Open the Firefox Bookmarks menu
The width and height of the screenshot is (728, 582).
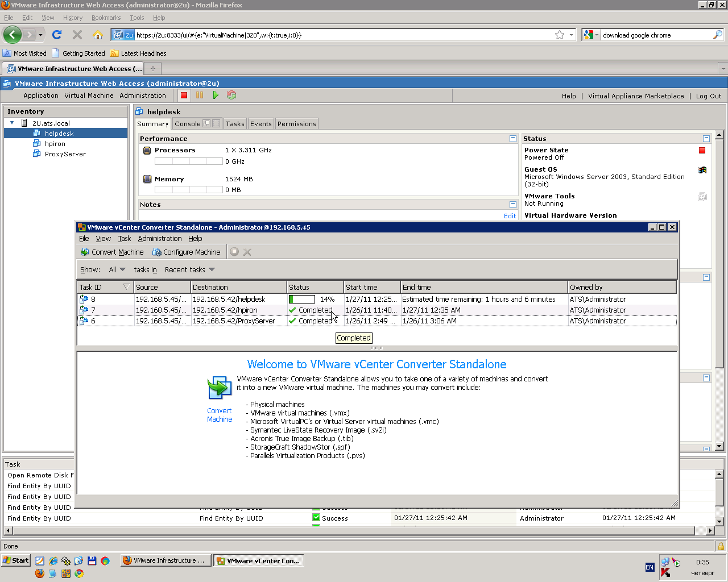click(x=106, y=18)
